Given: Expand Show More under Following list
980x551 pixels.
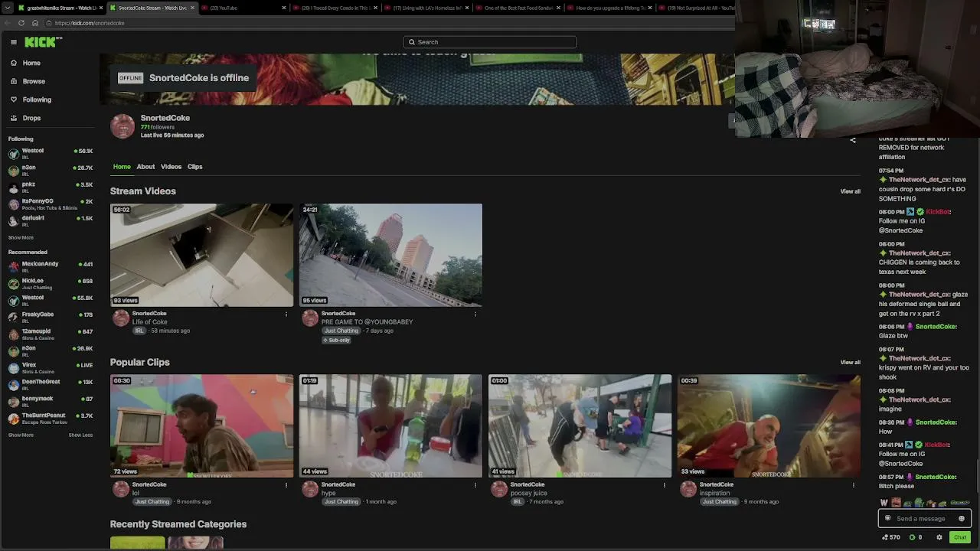Looking at the screenshot, I should 21,238.
